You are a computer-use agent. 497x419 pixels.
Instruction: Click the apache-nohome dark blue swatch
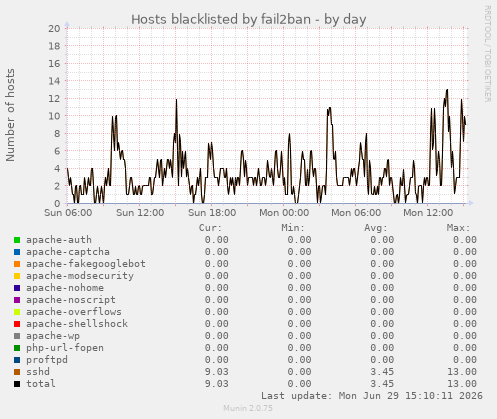tap(17, 288)
